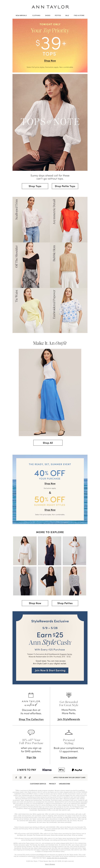Click the Shop Tops button
This screenshot has width=100, height=868.
click(x=35, y=186)
